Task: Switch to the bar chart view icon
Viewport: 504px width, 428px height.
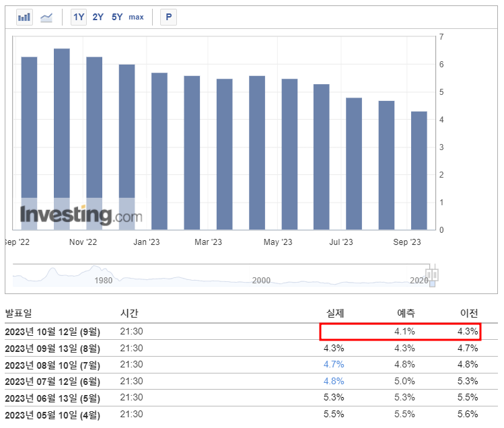Action: click(x=24, y=17)
